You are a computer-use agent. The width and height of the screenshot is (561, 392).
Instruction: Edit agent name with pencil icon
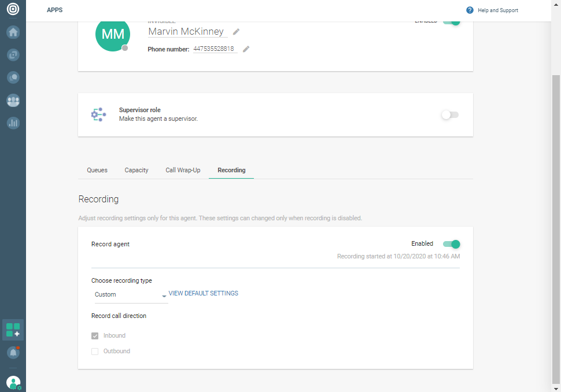237,32
